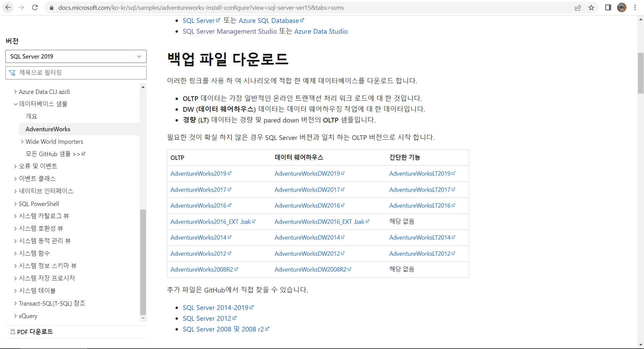Download AdventureWorks2012 backup
The height and width of the screenshot is (349, 644).
tap(201, 253)
